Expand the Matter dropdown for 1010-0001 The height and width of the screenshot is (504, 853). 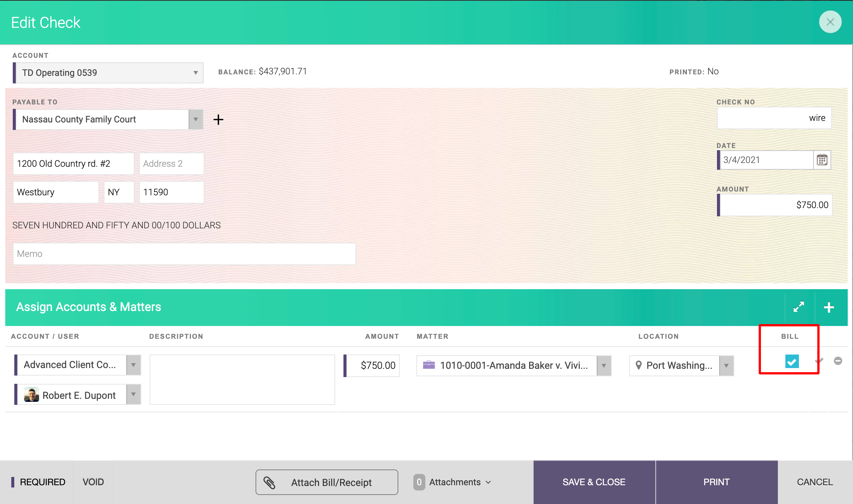(606, 365)
